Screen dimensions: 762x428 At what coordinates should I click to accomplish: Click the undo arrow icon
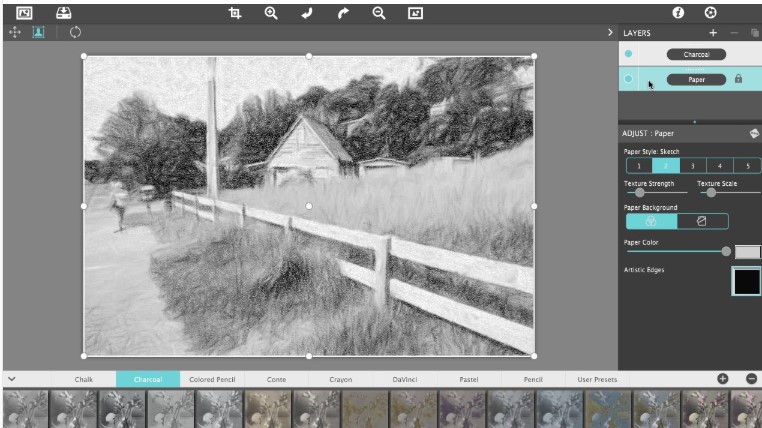pos(307,13)
